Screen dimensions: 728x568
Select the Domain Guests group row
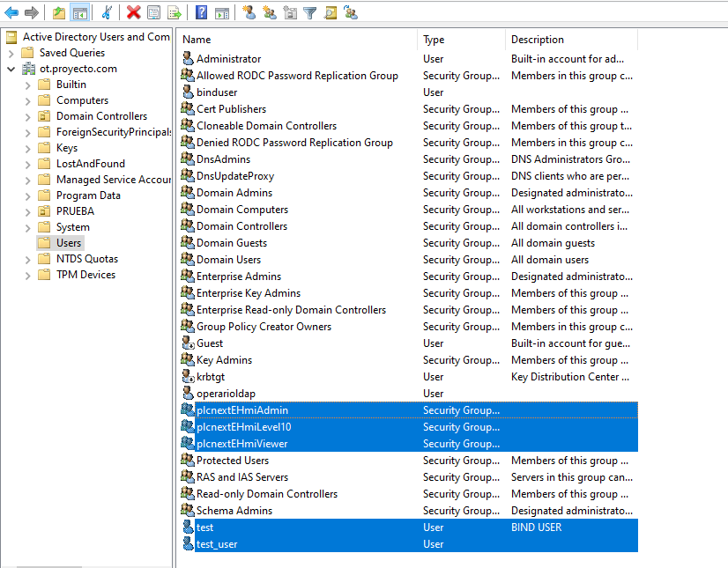click(409, 243)
